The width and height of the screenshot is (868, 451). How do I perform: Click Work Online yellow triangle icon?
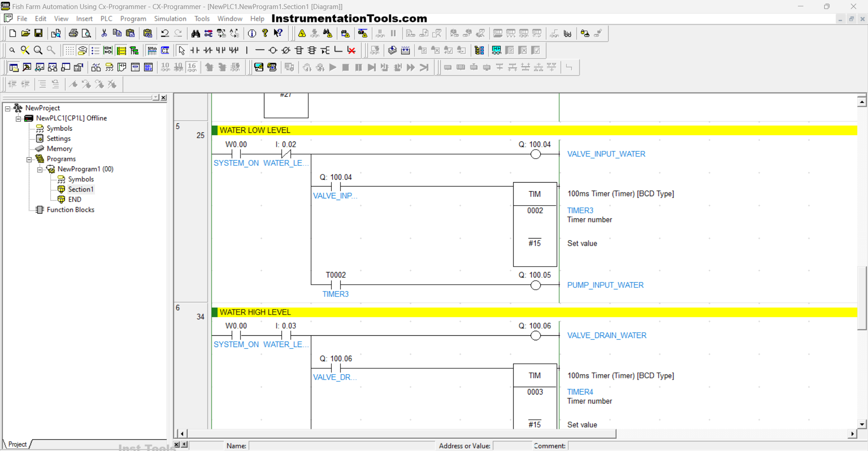click(x=302, y=33)
